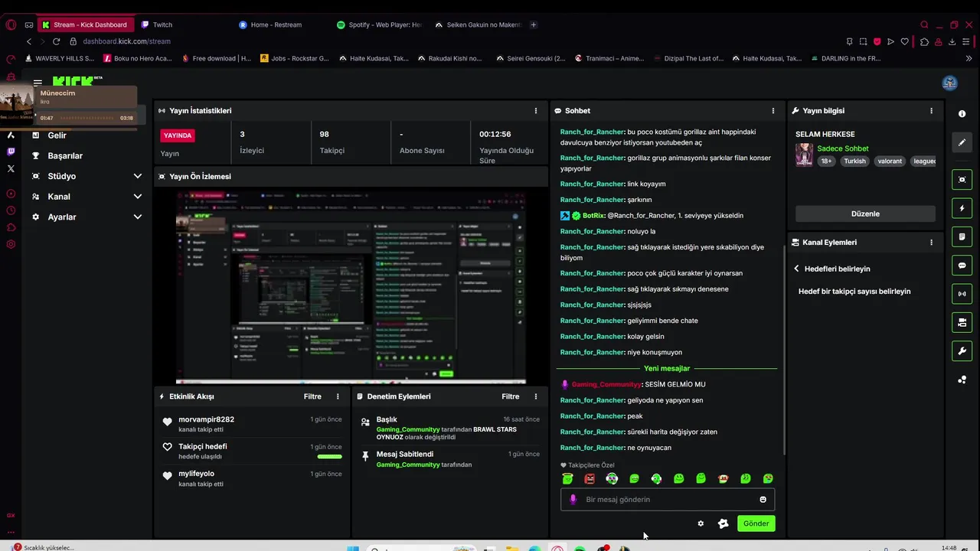The image size is (980, 551).
Task: Open the WAVERLY HILLS bookmark
Action: click(x=60, y=58)
